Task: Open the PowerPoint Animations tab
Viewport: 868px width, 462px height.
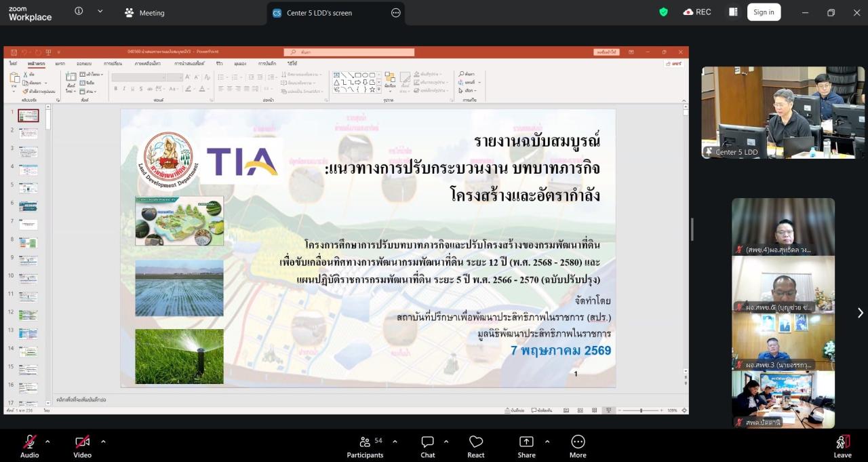Action: click(148, 63)
